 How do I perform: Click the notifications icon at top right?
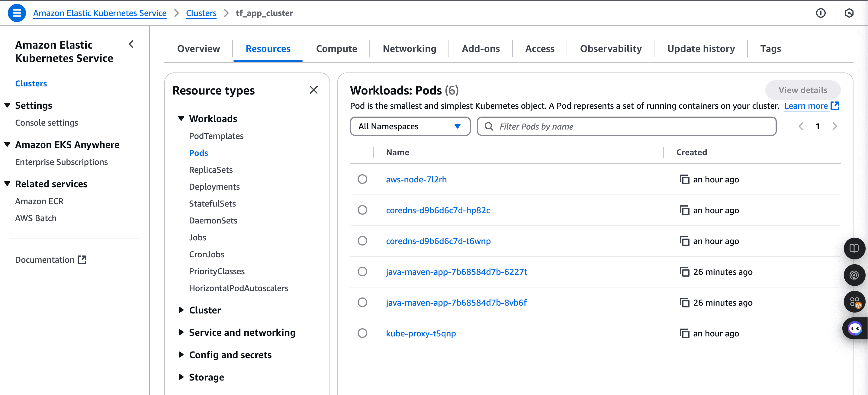point(850,13)
